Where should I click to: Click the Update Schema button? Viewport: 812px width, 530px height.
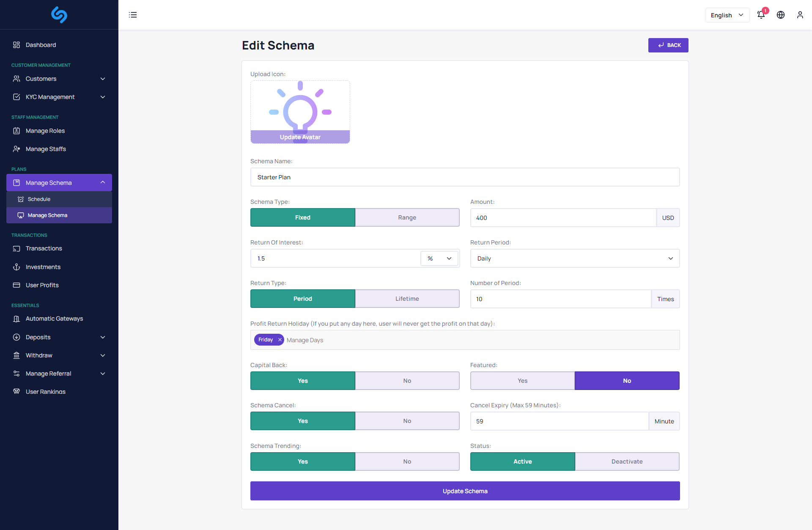[465, 491]
